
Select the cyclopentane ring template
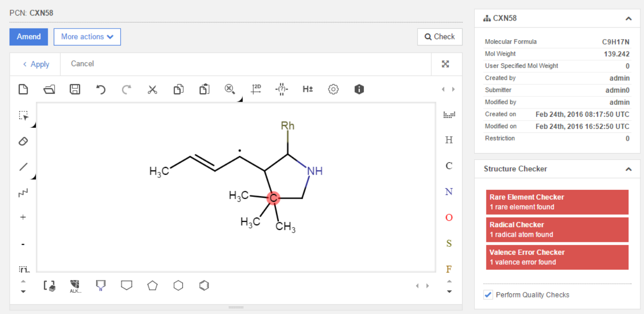coord(153,285)
